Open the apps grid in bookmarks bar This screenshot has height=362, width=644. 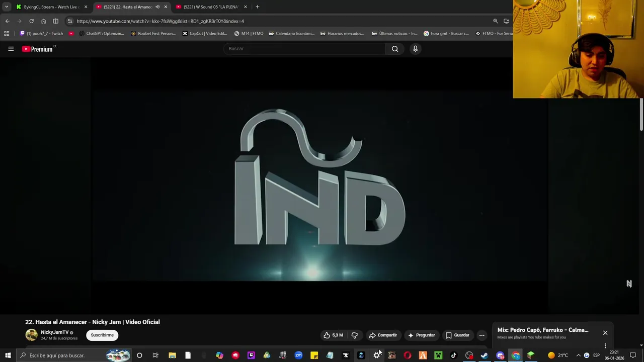point(7,34)
